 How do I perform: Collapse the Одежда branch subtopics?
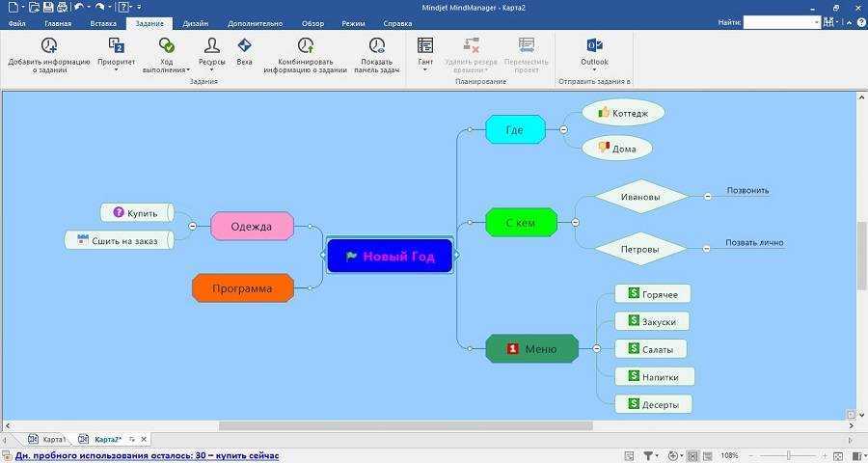coord(192,226)
